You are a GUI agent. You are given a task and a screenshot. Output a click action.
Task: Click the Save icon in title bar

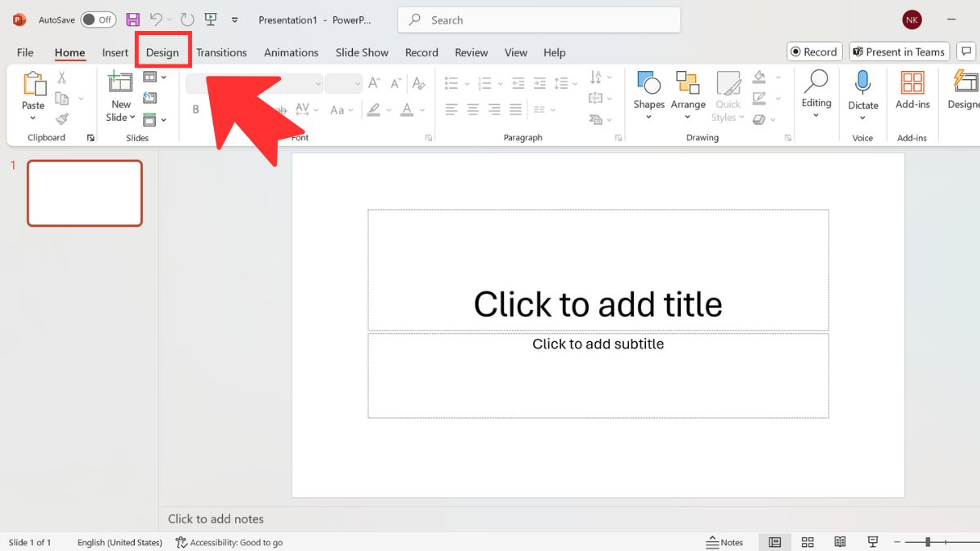click(x=132, y=20)
